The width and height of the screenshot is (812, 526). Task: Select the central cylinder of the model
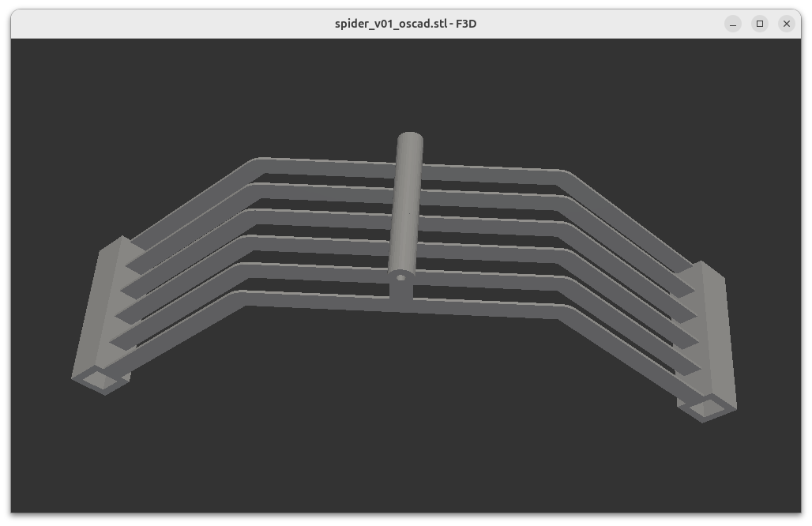coord(406,213)
